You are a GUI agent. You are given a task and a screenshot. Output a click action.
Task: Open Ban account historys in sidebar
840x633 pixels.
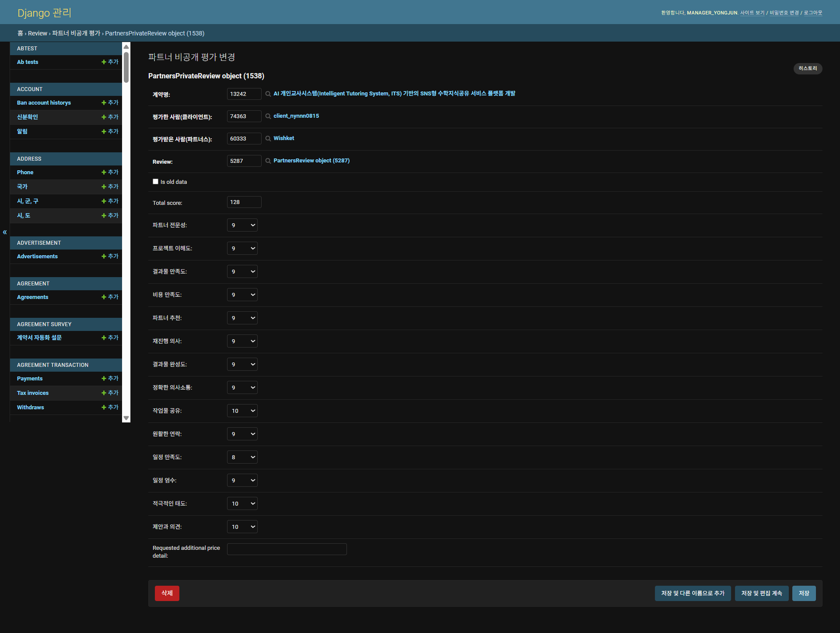pos(44,103)
